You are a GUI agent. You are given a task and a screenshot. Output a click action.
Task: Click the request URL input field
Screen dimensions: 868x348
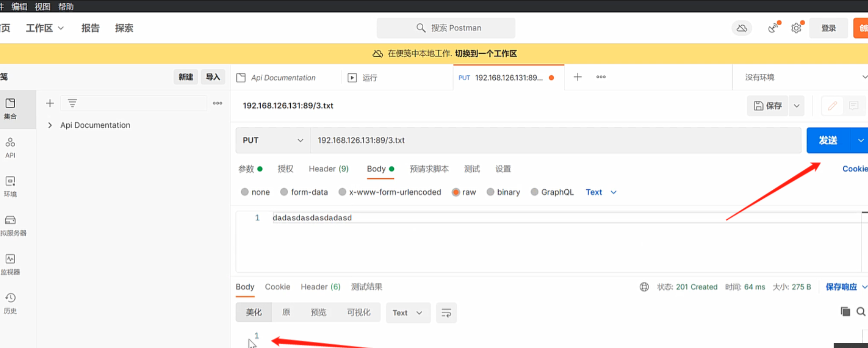coord(556,140)
